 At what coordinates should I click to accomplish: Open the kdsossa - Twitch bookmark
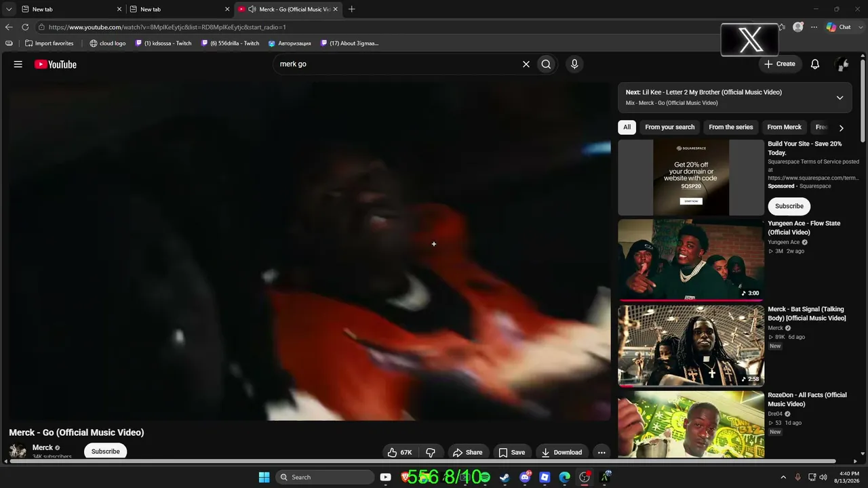(163, 43)
